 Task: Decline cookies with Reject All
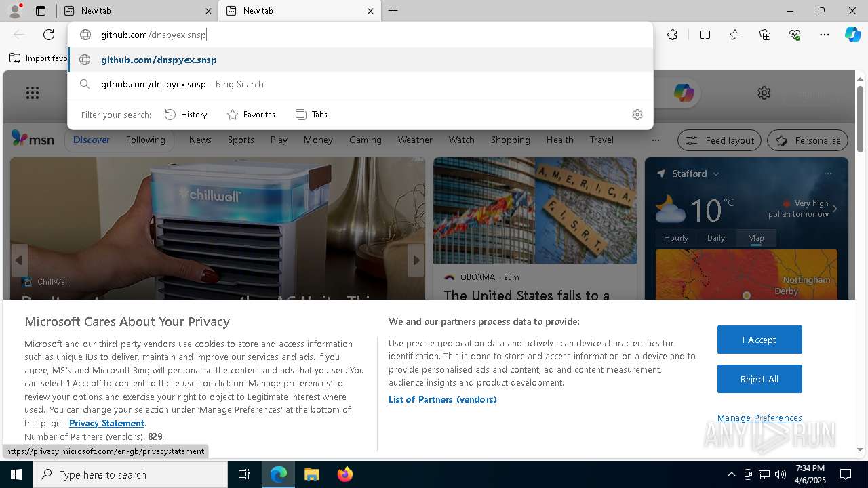[x=759, y=379]
